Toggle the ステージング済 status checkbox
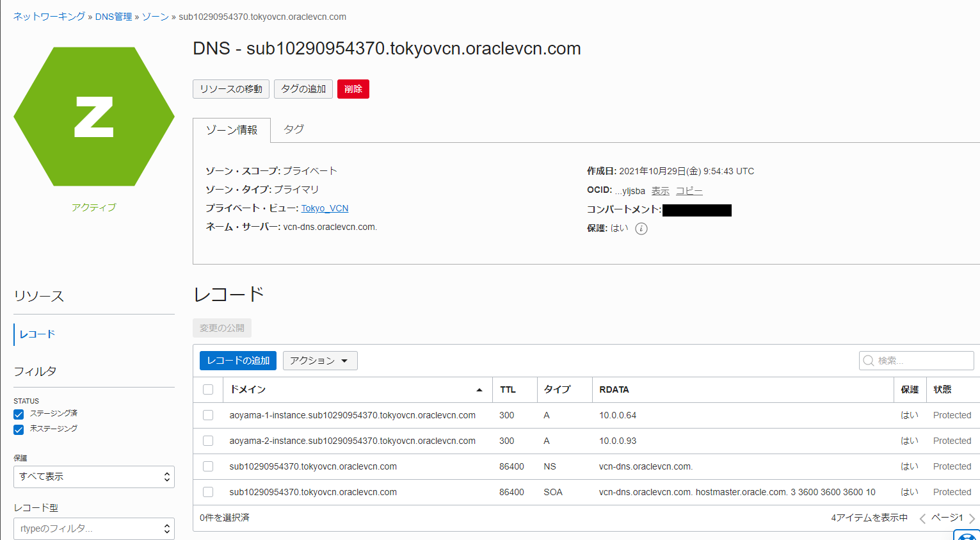The height and width of the screenshot is (540, 980). click(19, 414)
